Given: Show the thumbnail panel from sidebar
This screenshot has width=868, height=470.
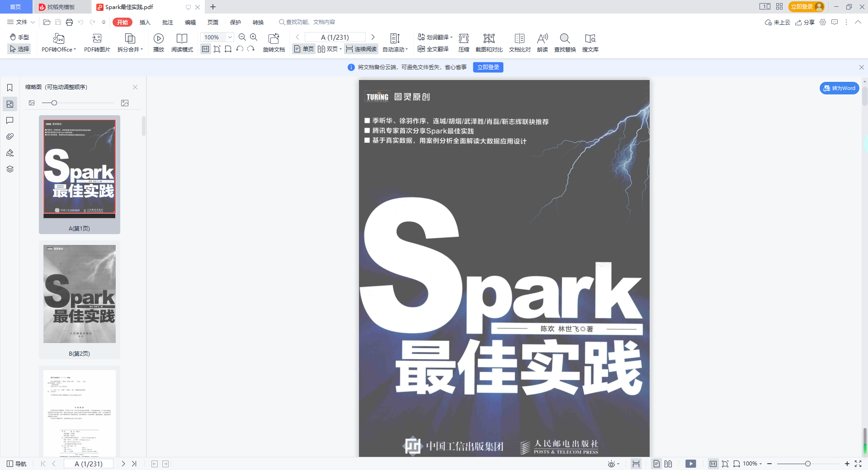Looking at the screenshot, I should (10, 104).
